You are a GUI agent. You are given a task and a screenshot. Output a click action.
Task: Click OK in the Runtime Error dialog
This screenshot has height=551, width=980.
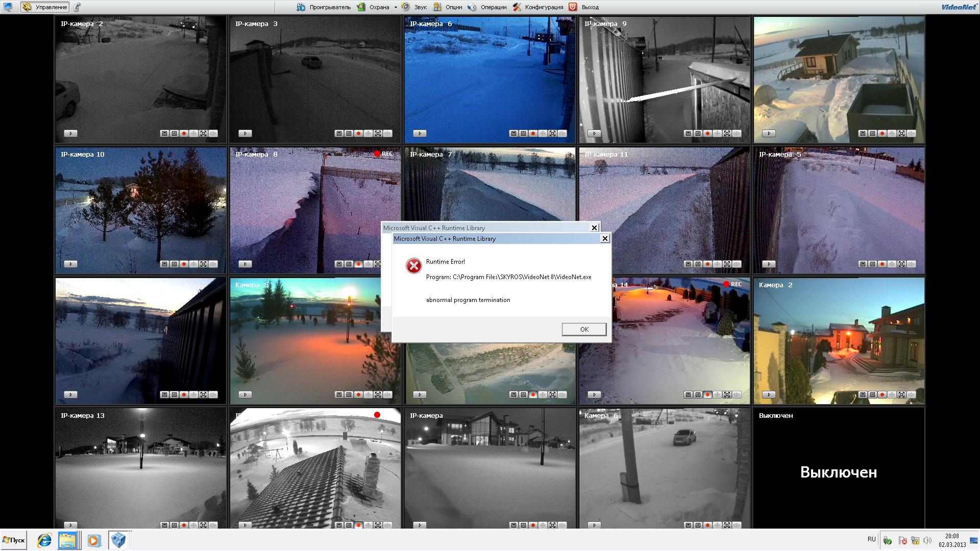pyautogui.click(x=584, y=329)
